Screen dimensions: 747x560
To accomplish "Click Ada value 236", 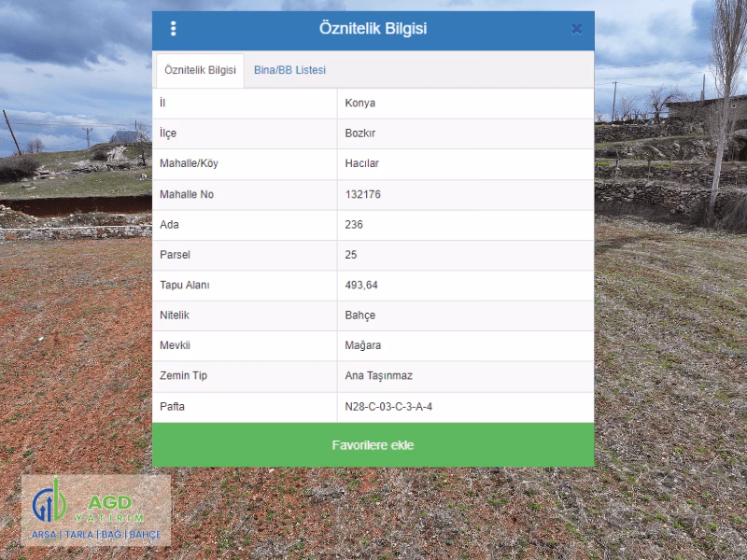I will coord(354,224).
